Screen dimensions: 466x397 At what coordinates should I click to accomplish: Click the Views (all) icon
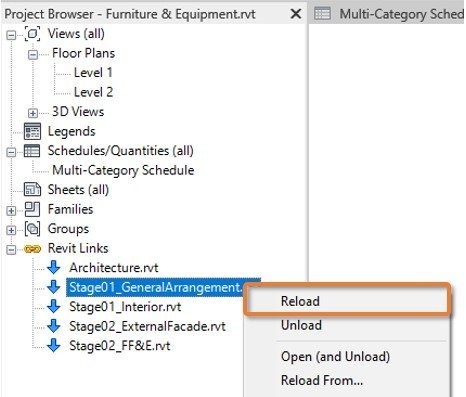[x=32, y=34]
